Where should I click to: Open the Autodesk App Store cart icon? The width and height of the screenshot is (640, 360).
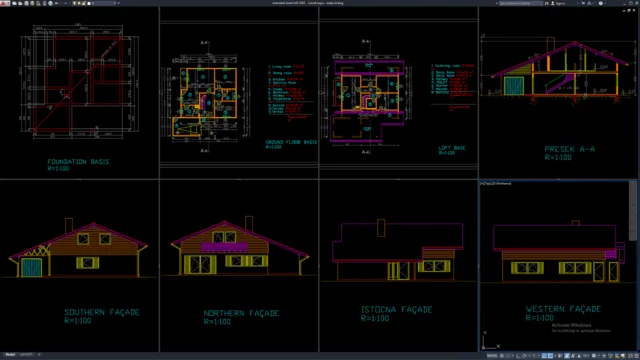583,3
